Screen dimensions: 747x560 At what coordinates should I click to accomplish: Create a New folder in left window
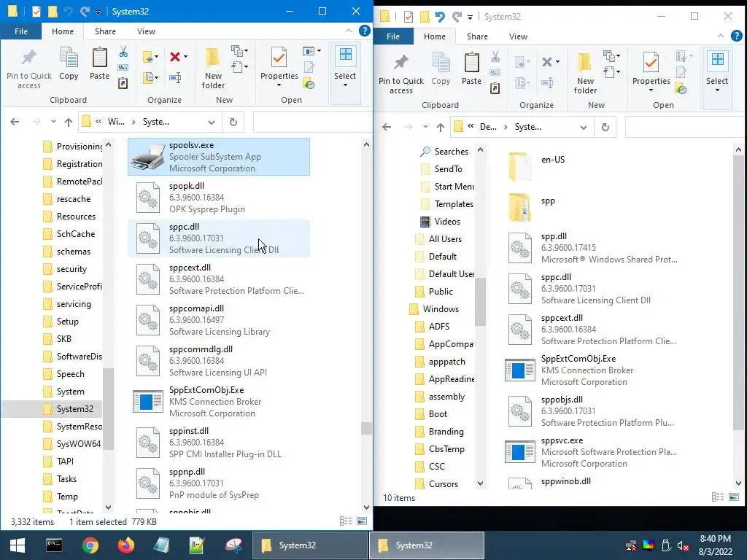pyautogui.click(x=213, y=69)
